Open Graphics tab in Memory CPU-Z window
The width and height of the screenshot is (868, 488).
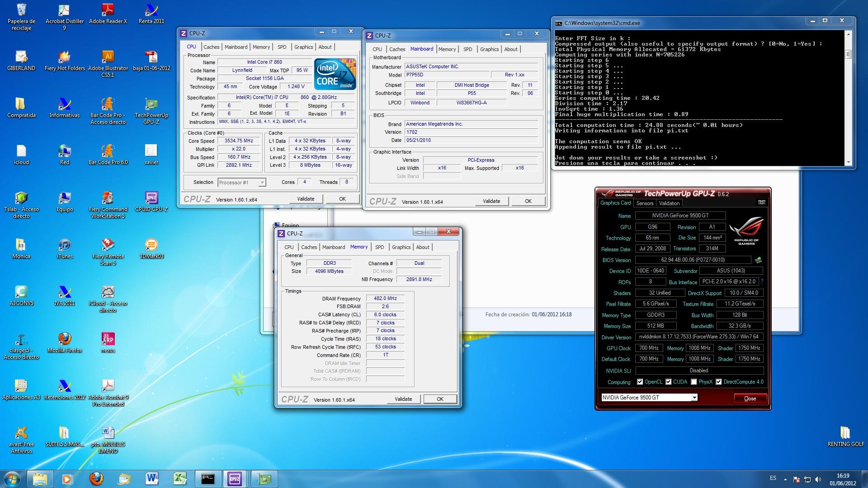coord(401,247)
